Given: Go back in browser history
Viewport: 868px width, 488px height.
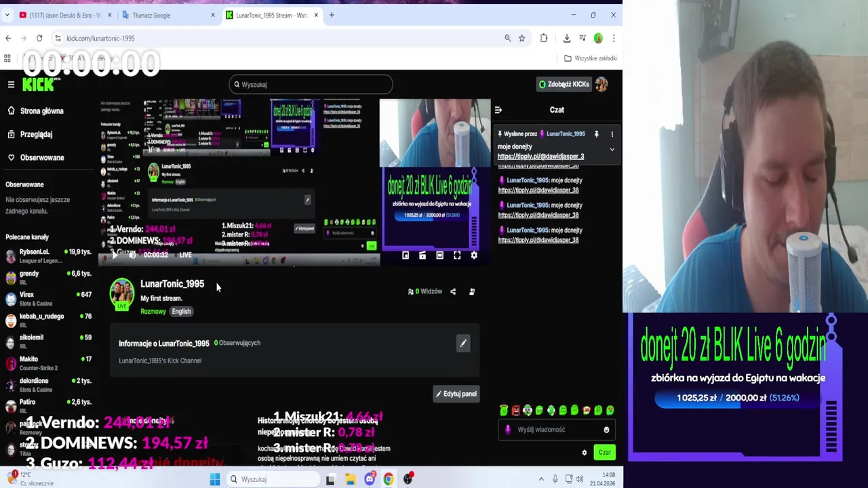Looking at the screenshot, I should (8, 39).
